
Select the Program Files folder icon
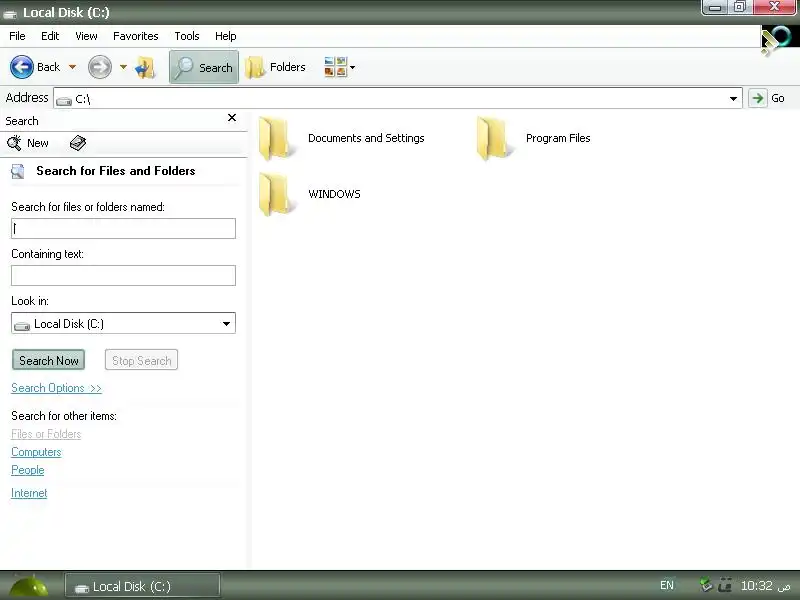click(x=494, y=138)
